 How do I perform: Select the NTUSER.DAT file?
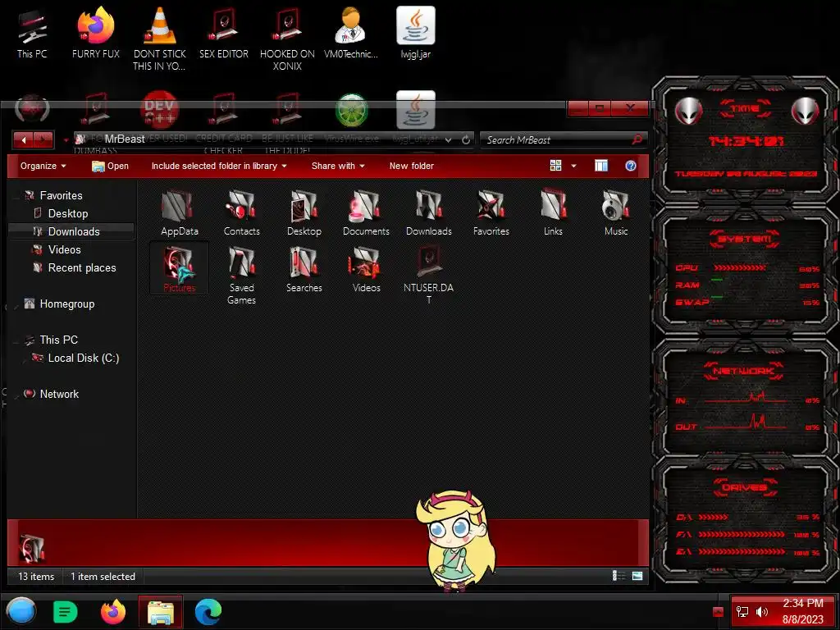click(428, 276)
